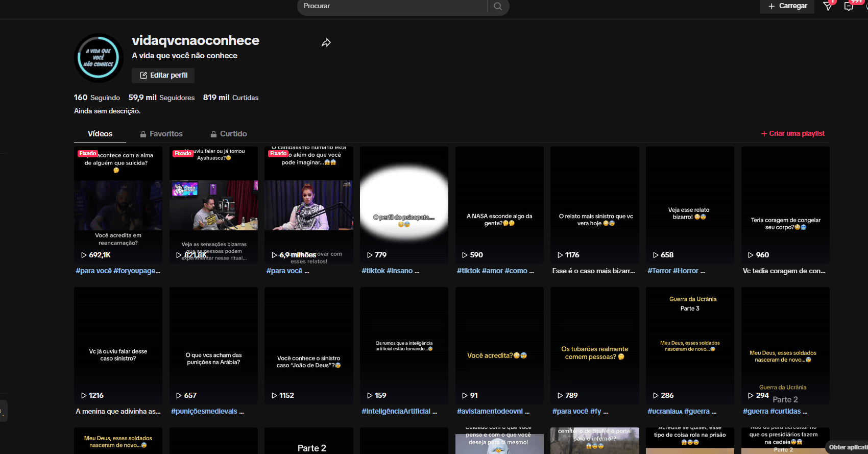The width and height of the screenshot is (868, 454).
Task: Open the 160 Seguindo list
Action: tap(97, 98)
